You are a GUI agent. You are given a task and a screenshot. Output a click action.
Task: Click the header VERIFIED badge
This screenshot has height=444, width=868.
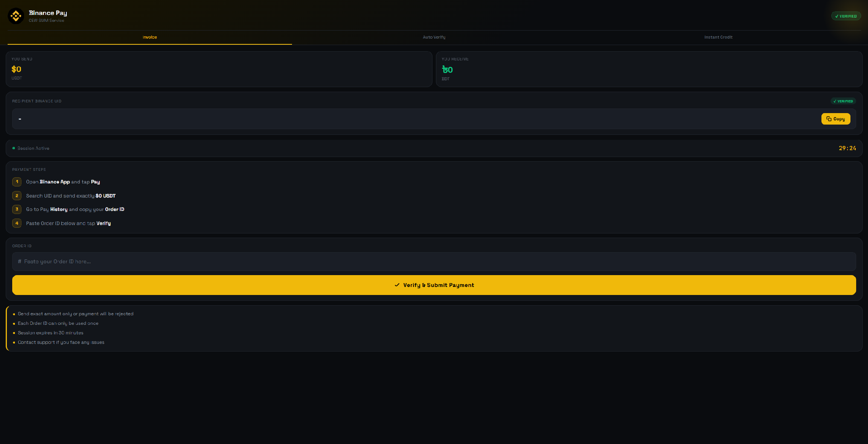(x=846, y=16)
